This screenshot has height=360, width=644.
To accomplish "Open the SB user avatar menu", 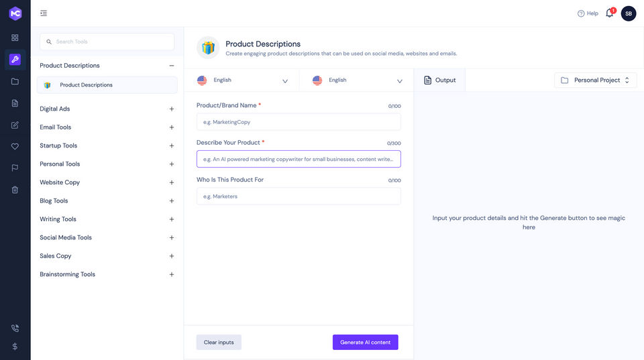I will pyautogui.click(x=629, y=13).
